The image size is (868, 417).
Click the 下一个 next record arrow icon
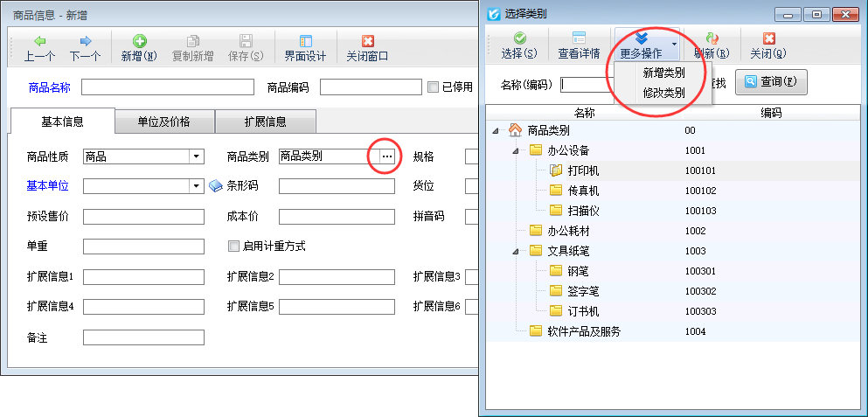(x=85, y=41)
